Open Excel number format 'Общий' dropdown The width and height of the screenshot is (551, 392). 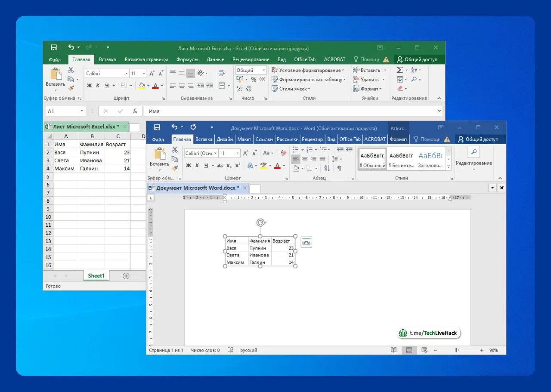click(263, 70)
